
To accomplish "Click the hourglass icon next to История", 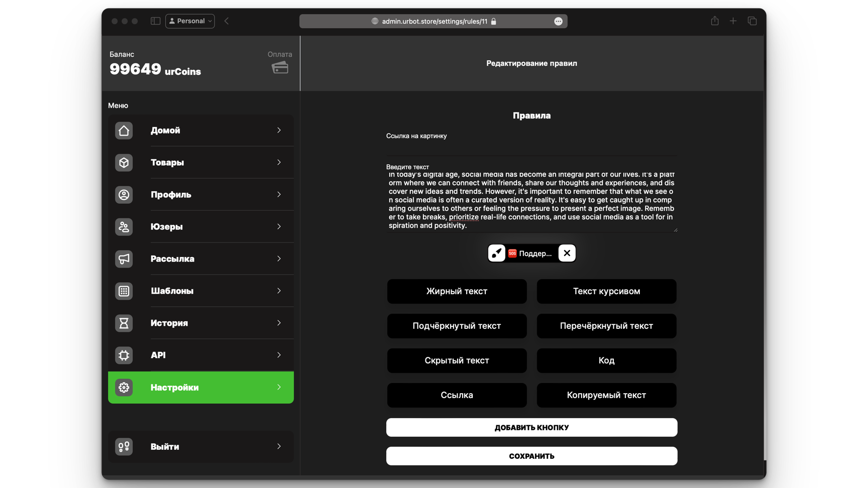I will pyautogui.click(x=124, y=323).
